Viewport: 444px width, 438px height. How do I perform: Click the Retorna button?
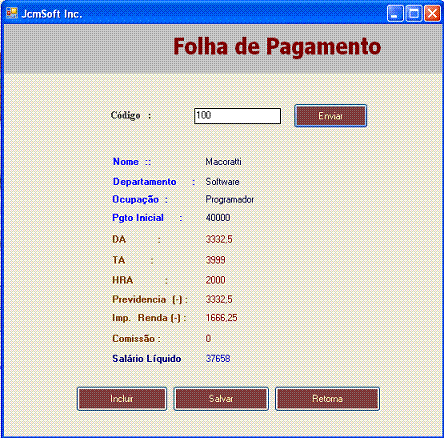click(327, 399)
